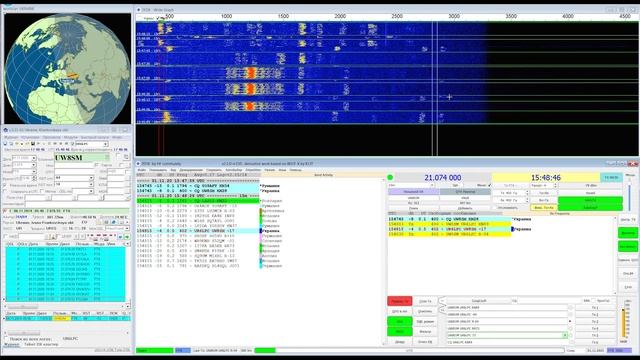Open the Tx 5 message dropdown arrow
640x360 pixels.
click(565, 336)
